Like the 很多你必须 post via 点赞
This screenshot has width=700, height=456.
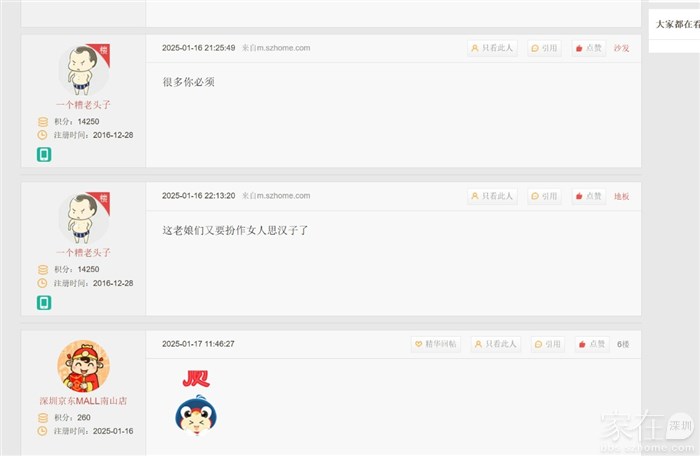(589, 48)
